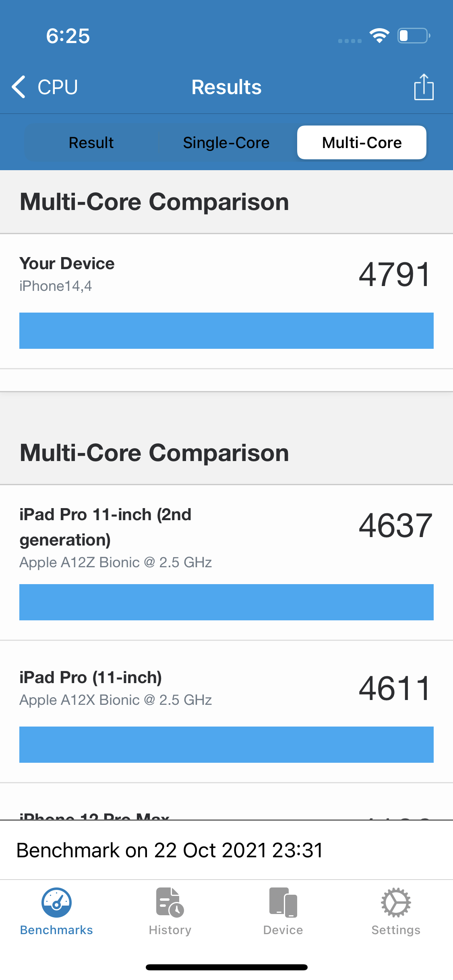
Task: Open the History document icon
Action: pyautogui.click(x=170, y=903)
